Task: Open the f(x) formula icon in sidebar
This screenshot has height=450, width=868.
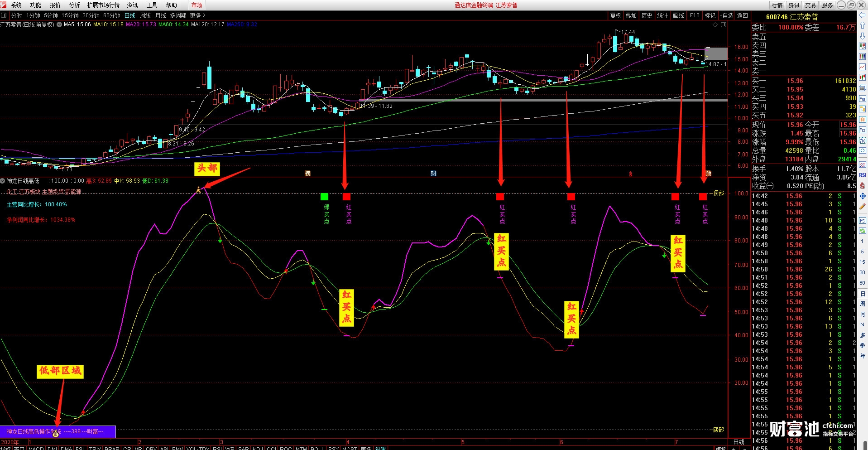Action: 862,140
